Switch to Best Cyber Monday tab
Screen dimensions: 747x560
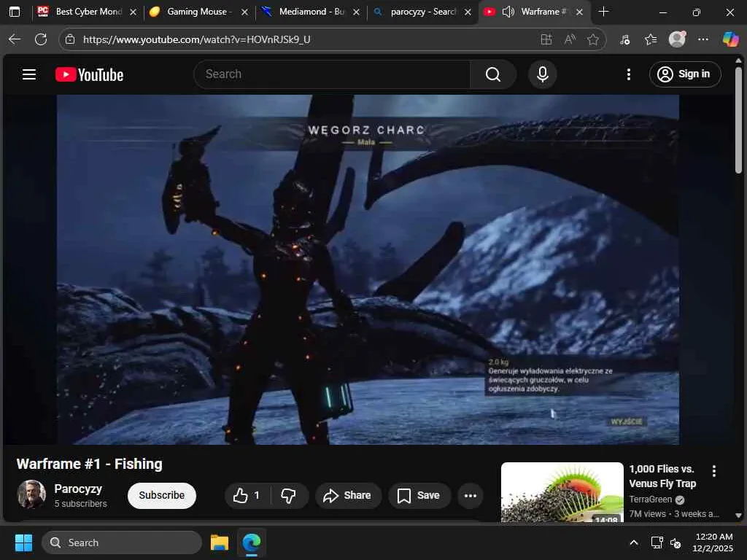pyautogui.click(x=88, y=12)
